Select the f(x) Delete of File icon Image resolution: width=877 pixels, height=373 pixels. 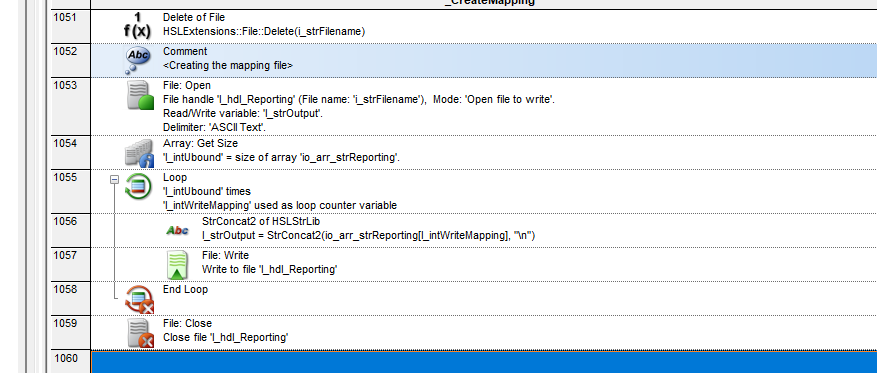click(x=138, y=25)
